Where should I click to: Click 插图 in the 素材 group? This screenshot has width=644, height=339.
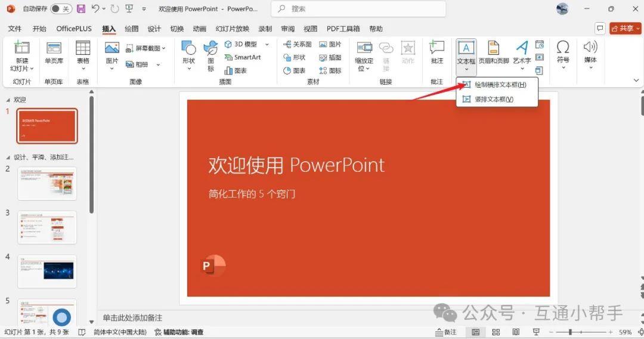coord(330,57)
